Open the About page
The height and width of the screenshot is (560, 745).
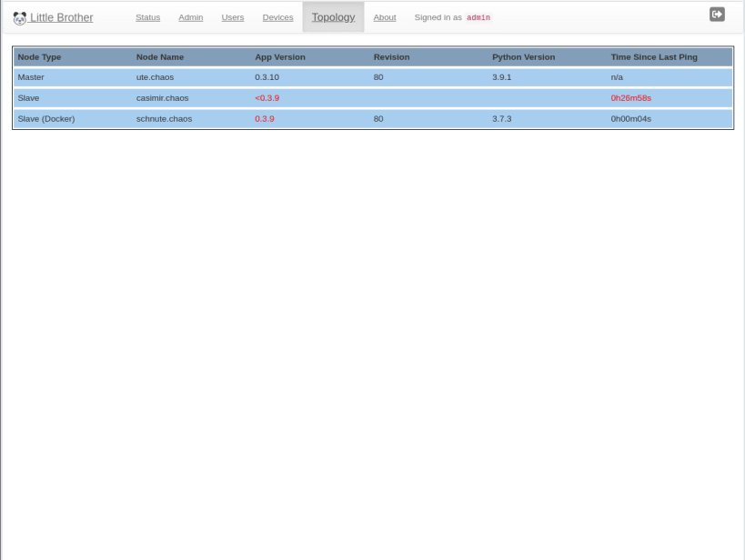[385, 17]
